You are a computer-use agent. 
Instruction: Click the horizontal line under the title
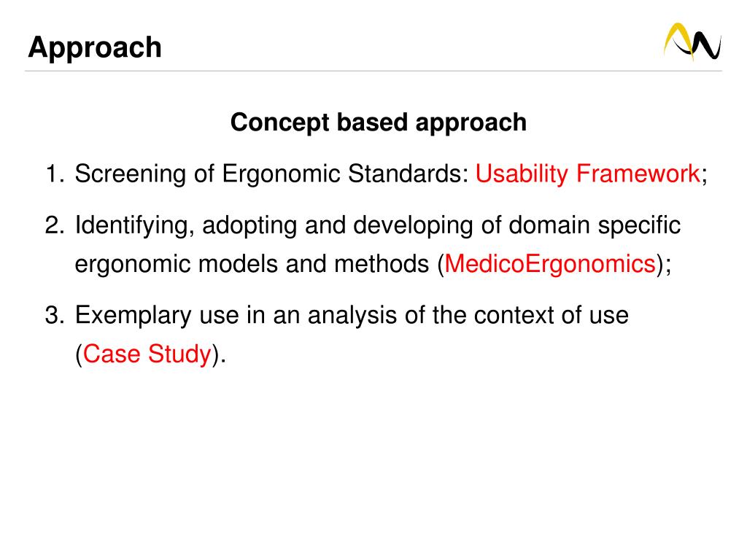[x=373, y=71]
